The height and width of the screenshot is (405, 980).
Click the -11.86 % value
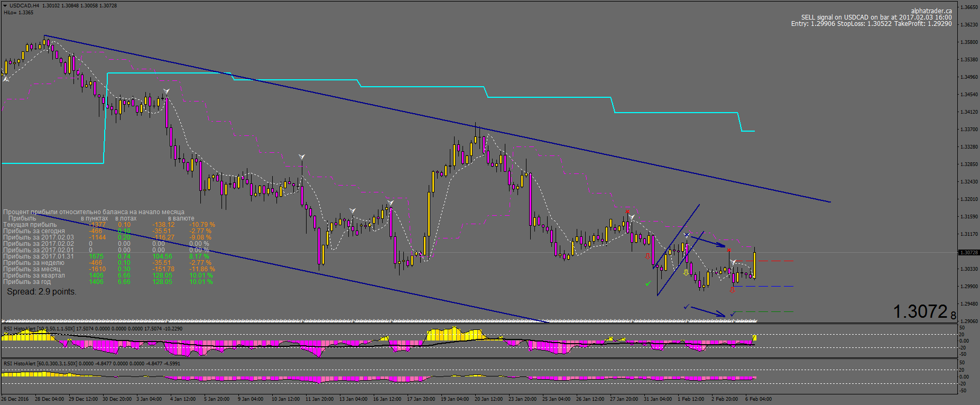[202, 269]
